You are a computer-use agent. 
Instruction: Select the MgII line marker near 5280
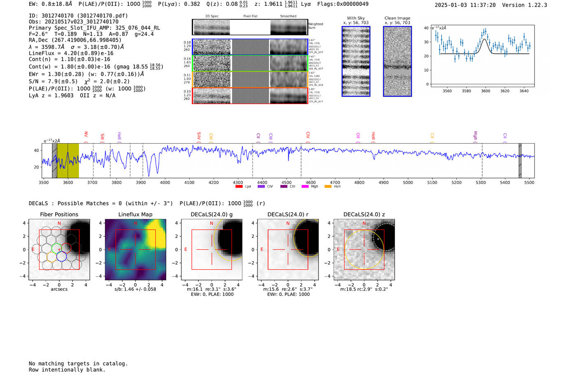475,137
